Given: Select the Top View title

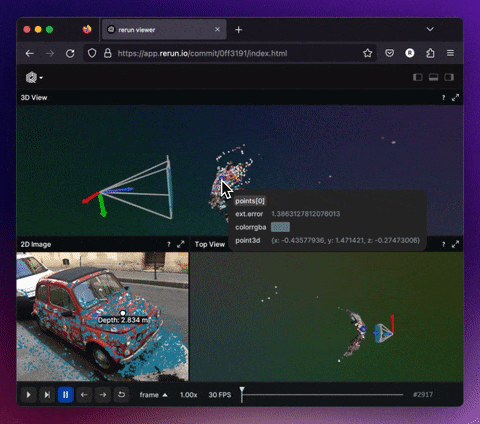Looking at the screenshot, I should [210, 244].
